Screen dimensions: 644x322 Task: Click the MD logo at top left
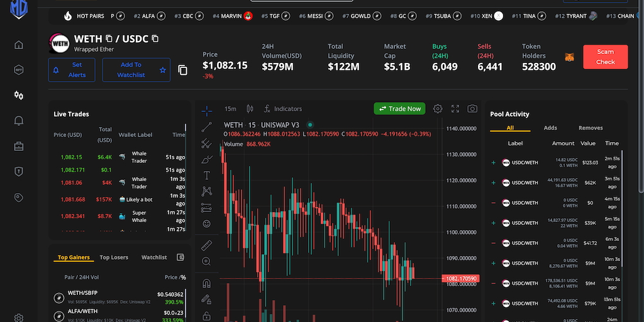[19, 8]
